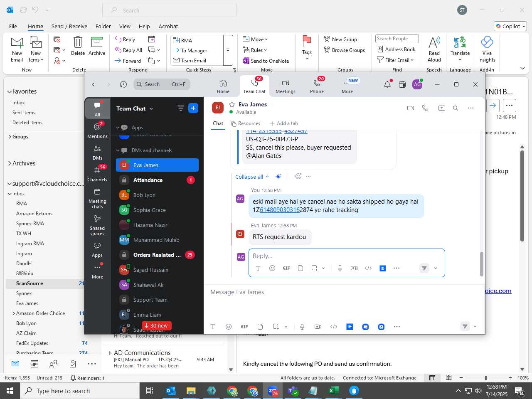This screenshot has width=532, height=399.
Task: Open the Zoom Phone tab
Action: pos(317,86)
